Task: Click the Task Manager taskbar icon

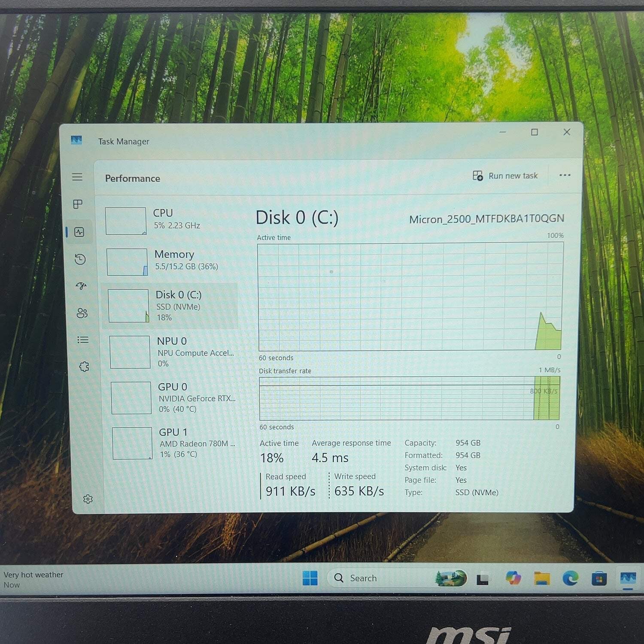Action: coord(628,578)
